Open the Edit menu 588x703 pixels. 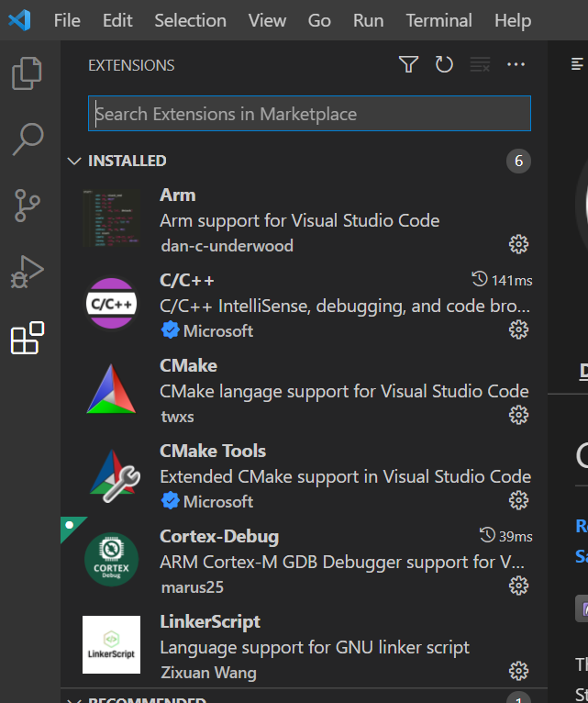pyautogui.click(x=117, y=20)
